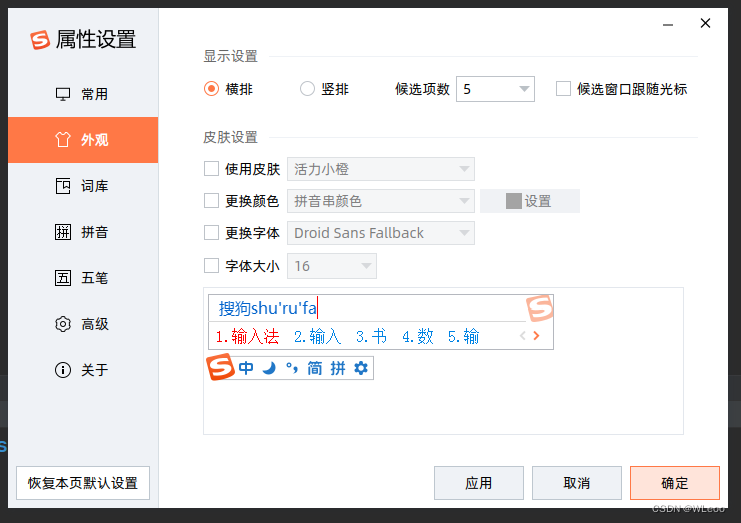
Task: Click the color 设置 button
Action: tap(530, 201)
